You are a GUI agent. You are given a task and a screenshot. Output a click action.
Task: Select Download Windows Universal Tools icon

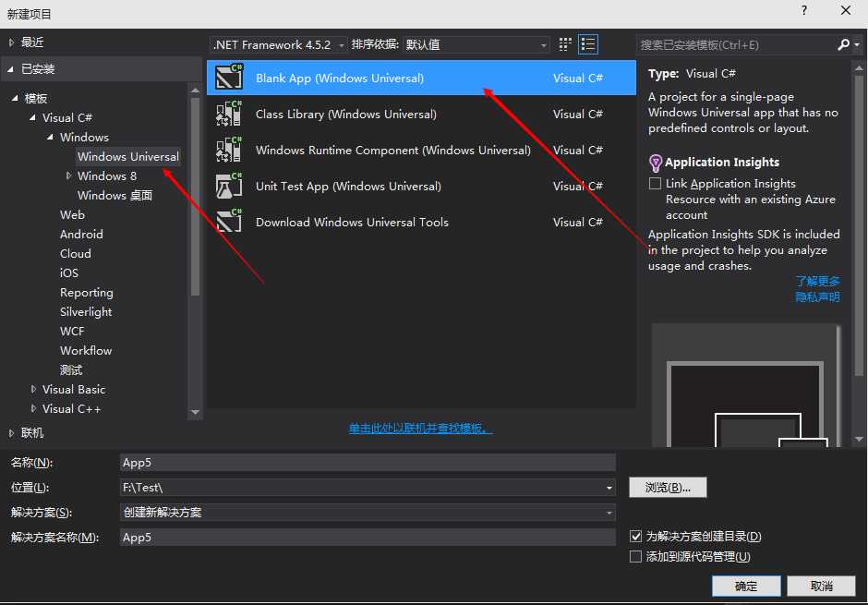pyautogui.click(x=229, y=222)
